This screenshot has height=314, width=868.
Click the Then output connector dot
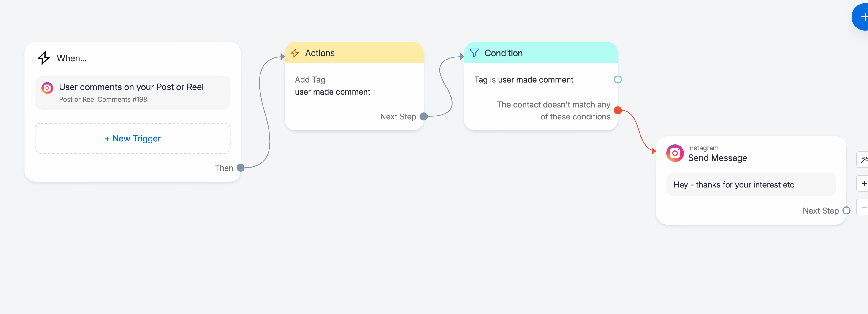coord(241,168)
